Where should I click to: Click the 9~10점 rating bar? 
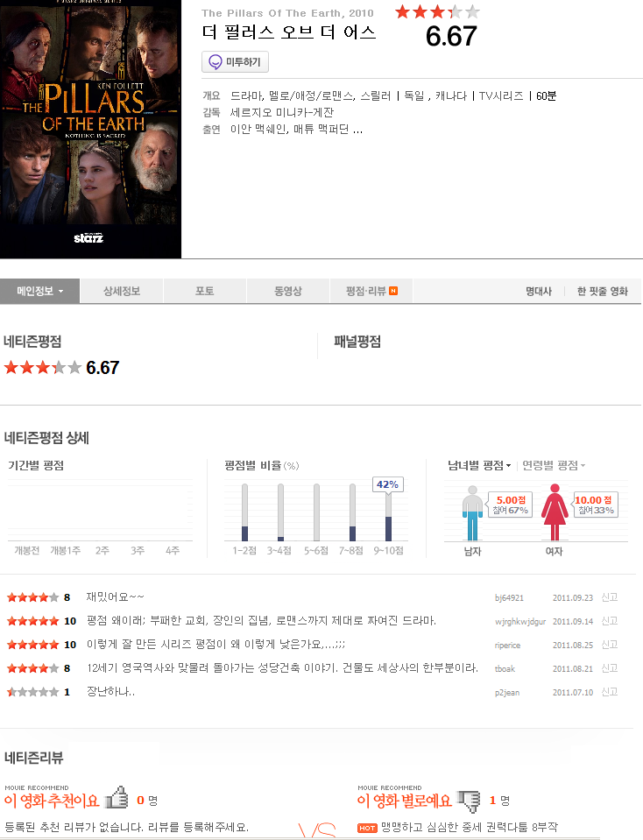click(x=388, y=512)
